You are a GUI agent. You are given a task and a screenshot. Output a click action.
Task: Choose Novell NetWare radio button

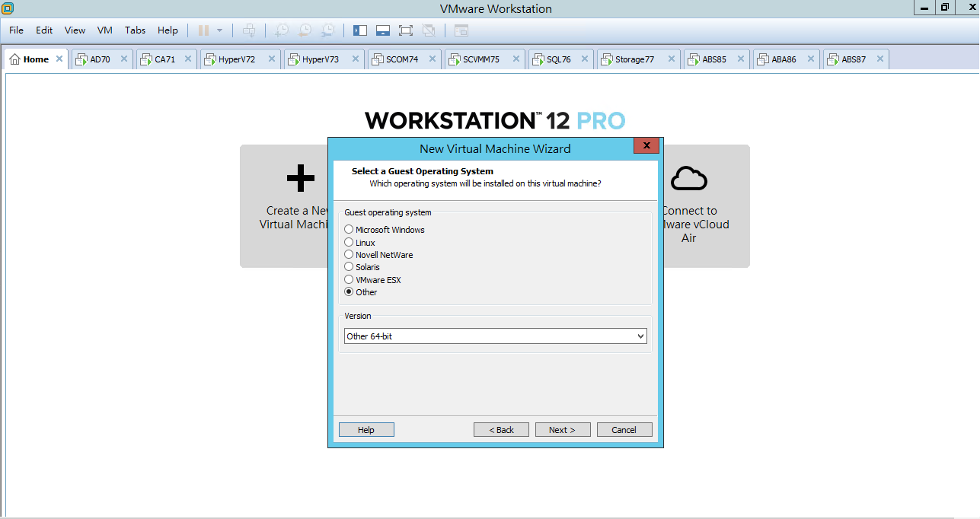349,254
